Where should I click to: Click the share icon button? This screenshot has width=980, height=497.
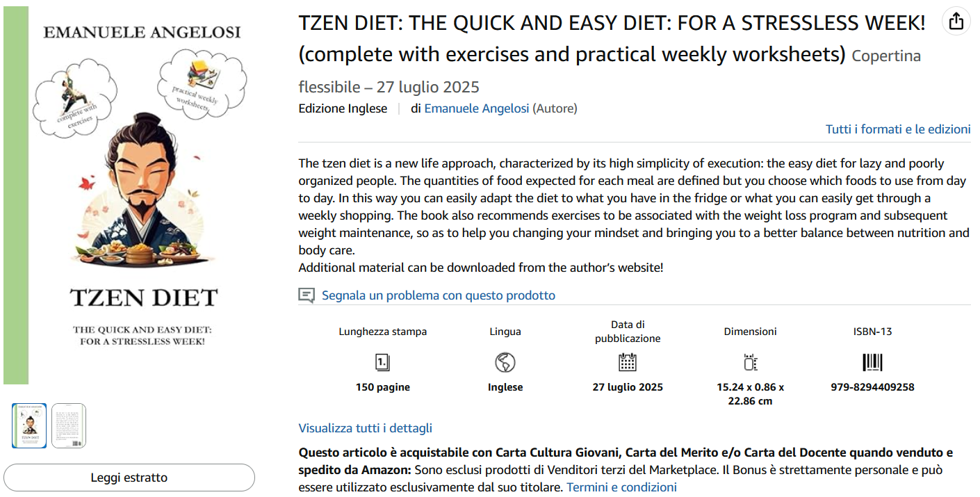956,21
